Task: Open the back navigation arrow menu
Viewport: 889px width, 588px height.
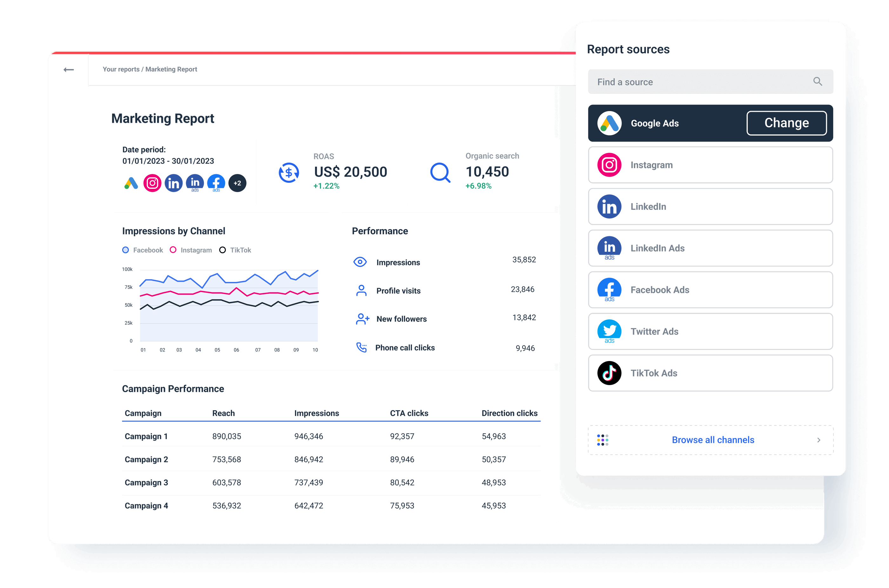Action: [69, 68]
